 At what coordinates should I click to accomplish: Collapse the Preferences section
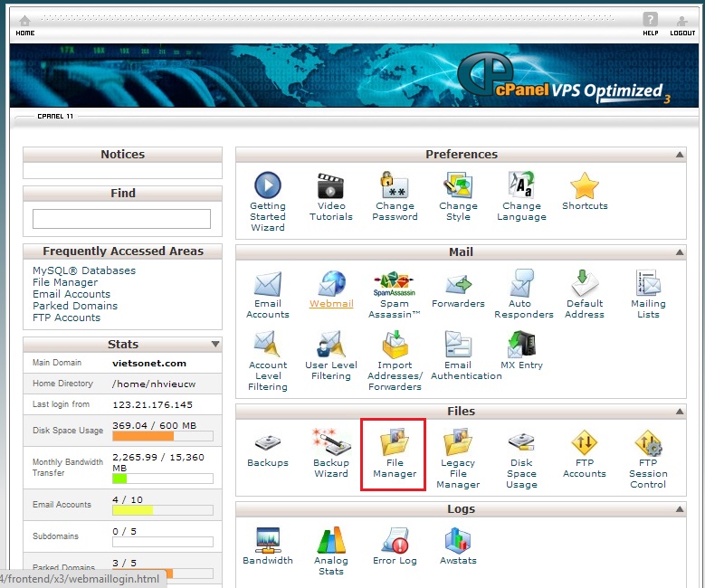coord(680,155)
